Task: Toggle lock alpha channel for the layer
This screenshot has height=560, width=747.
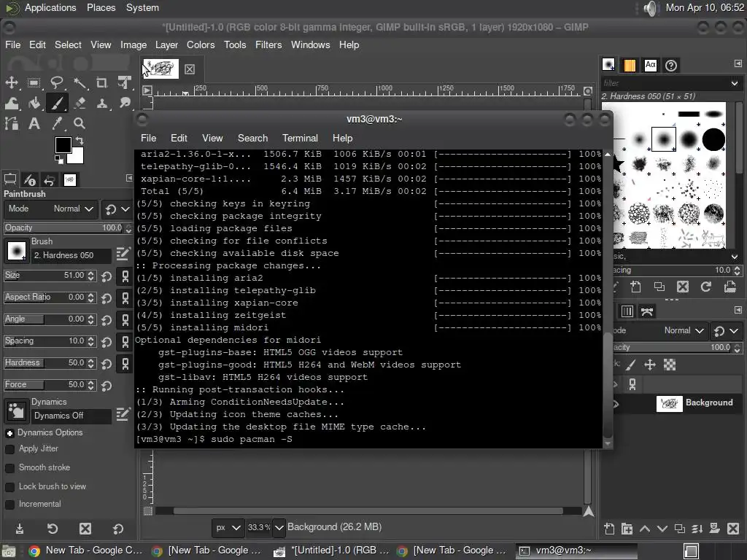Action: (670, 365)
